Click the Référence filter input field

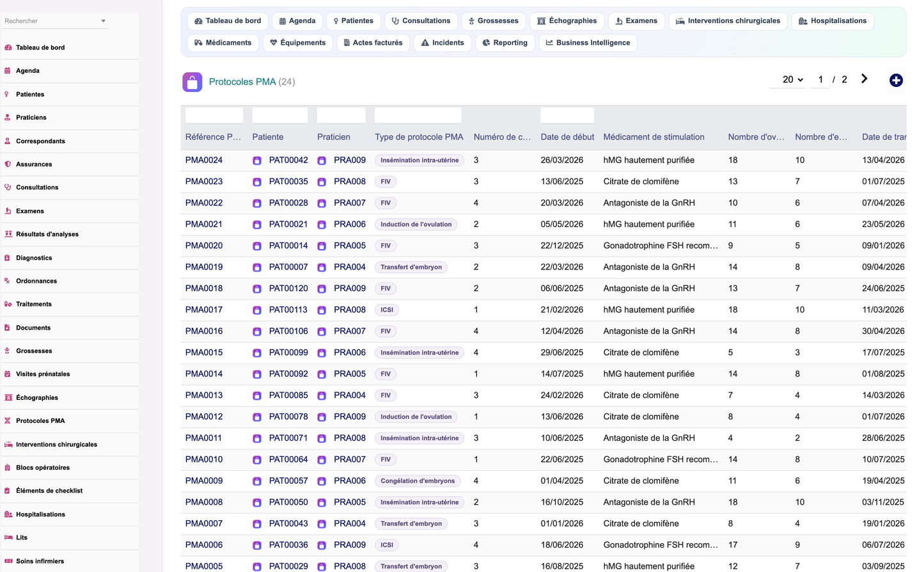tap(214, 115)
